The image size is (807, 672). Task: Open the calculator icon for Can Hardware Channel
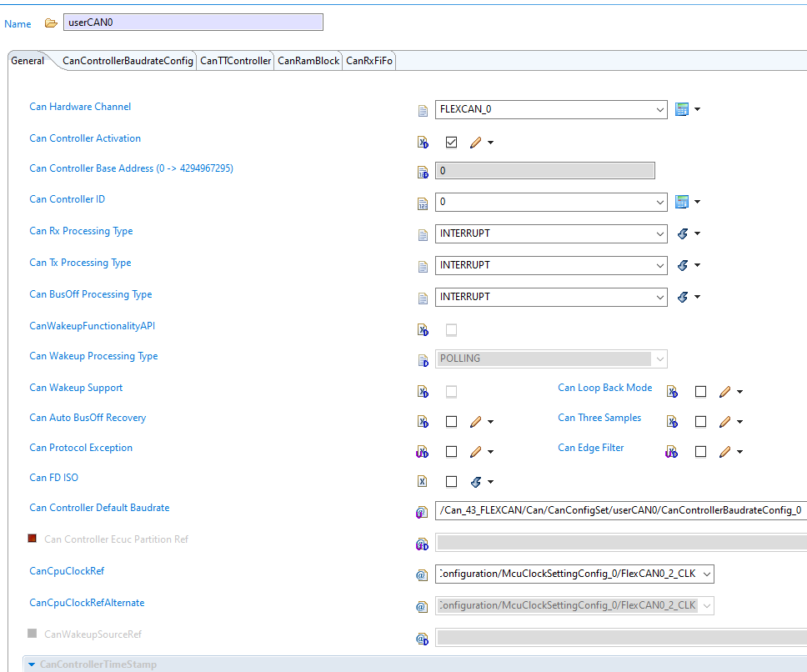[682, 109]
